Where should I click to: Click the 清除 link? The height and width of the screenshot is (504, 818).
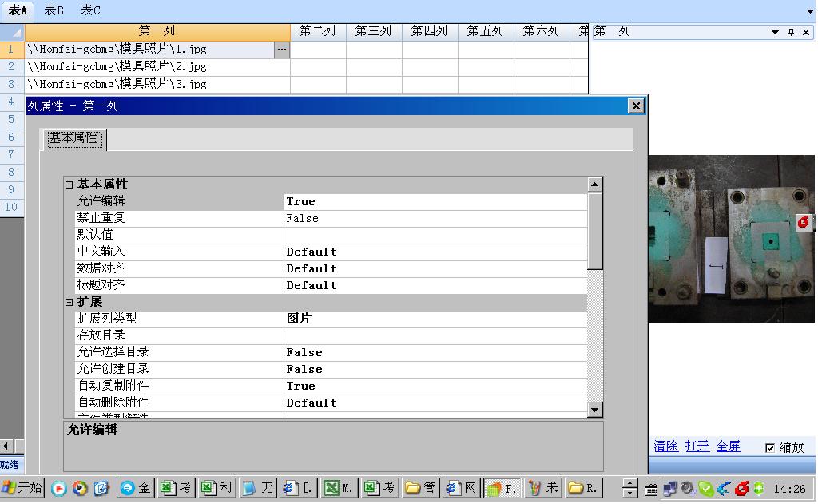(665, 446)
